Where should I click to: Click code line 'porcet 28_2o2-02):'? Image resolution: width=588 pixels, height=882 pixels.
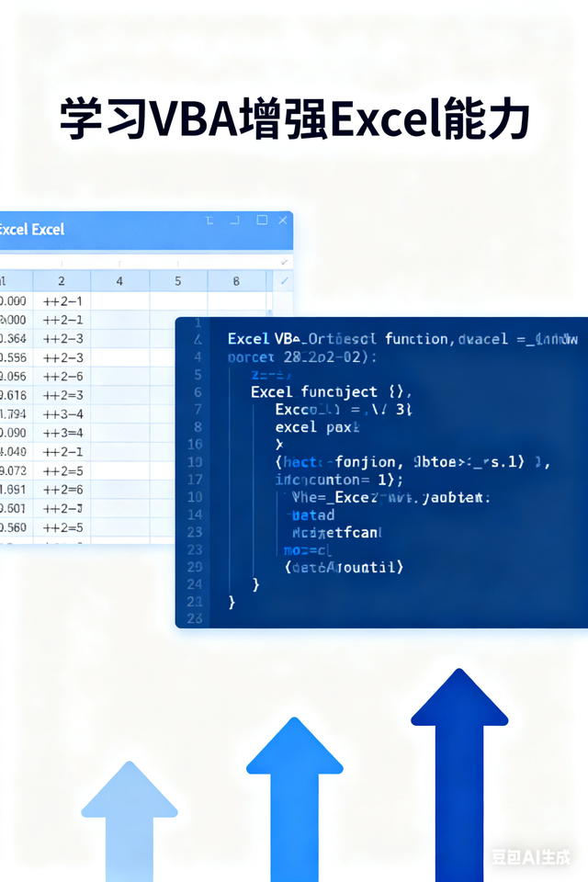(302, 357)
